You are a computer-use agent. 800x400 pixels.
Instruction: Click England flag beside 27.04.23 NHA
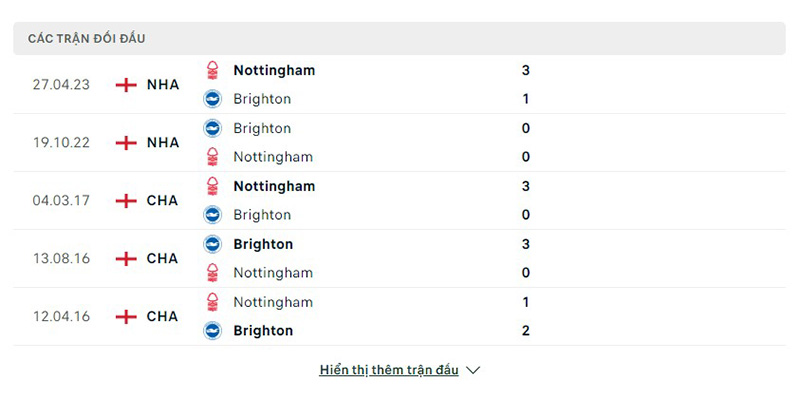(126, 85)
